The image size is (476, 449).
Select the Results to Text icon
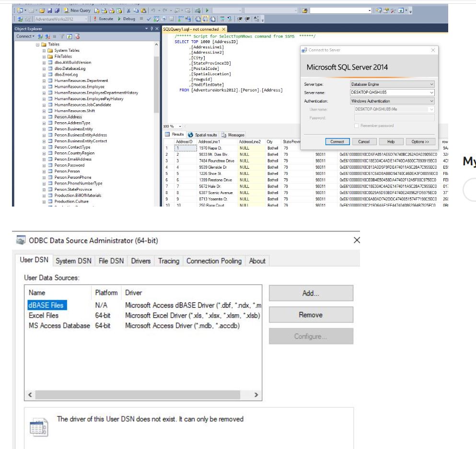click(x=198, y=19)
